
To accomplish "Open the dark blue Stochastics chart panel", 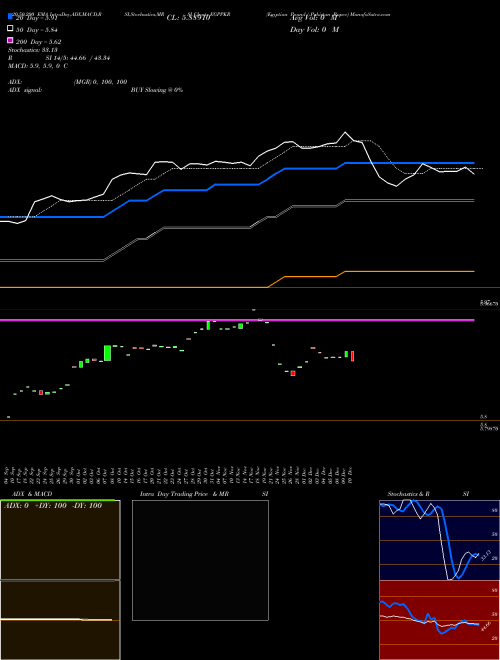I will tap(439, 540).
